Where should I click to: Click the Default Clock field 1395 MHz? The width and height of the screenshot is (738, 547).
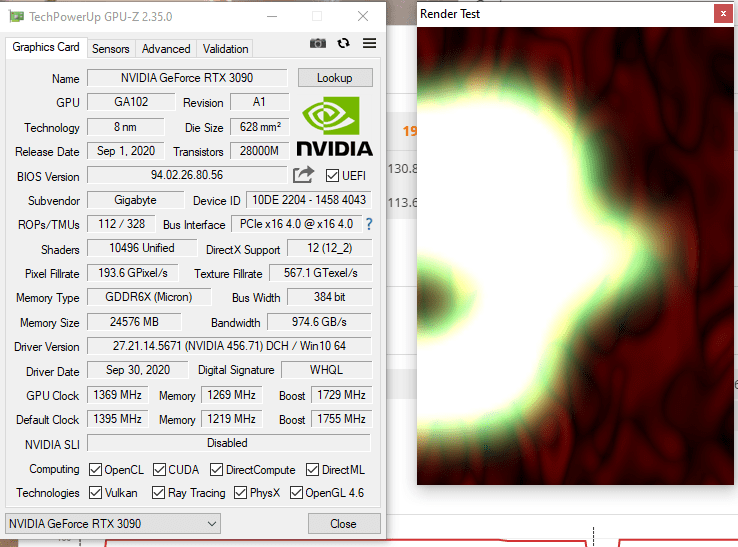118,418
